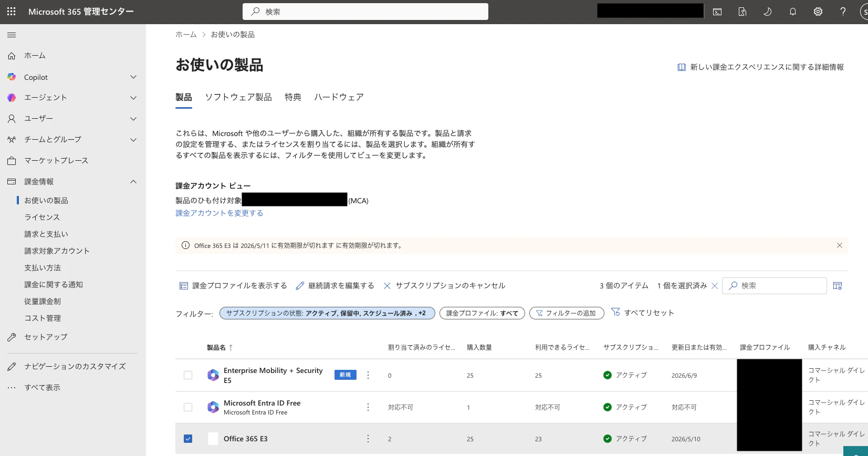Click 課金プロファイルを表示する button
The width and height of the screenshot is (868, 456).
[233, 286]
